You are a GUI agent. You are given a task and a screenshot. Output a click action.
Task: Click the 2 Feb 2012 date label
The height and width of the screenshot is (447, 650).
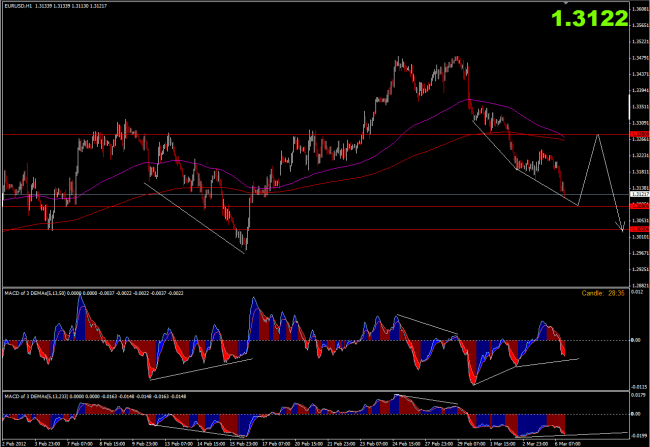point(15,444)
